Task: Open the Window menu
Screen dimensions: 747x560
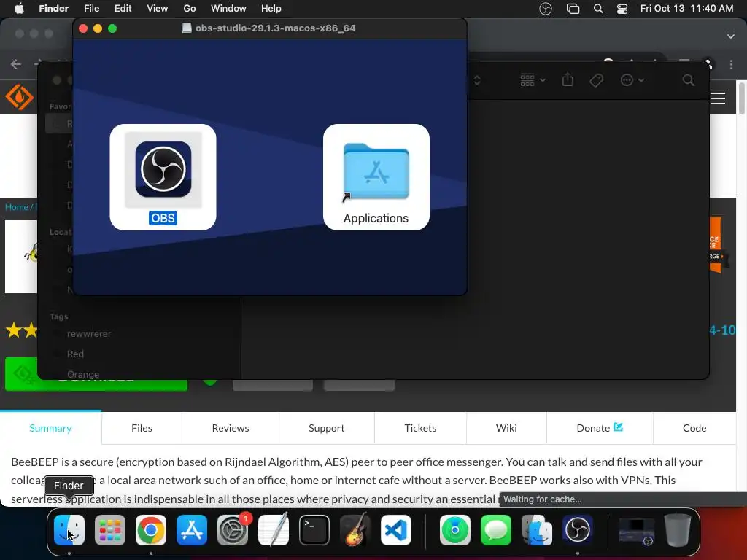Action: 228,8
